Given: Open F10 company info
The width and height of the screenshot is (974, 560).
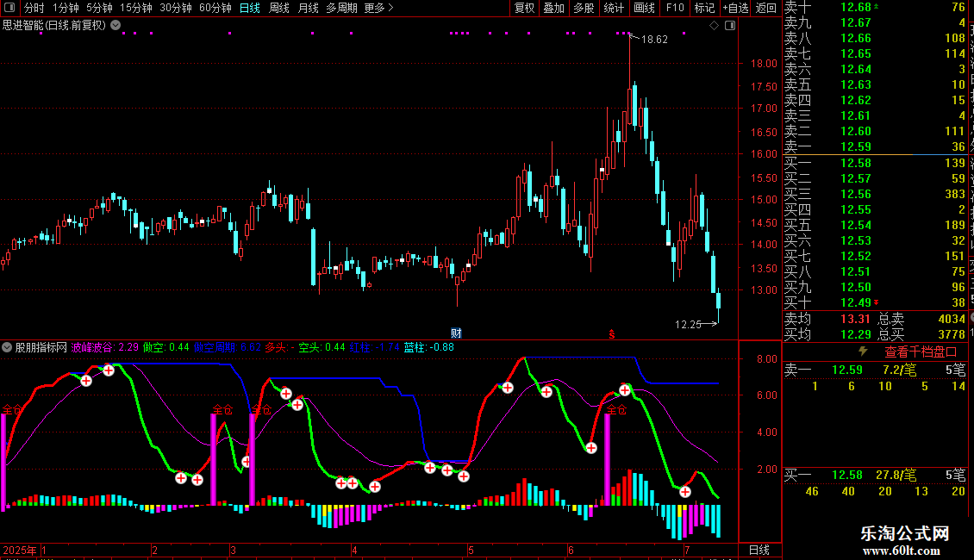Looking at the screenshot, I should point(675,8).
